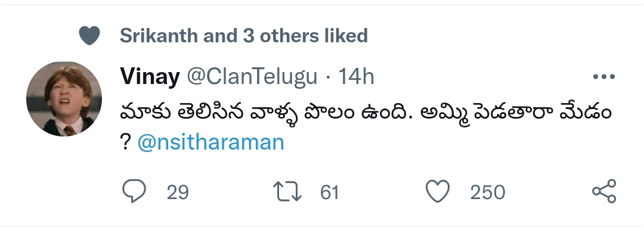Click the reply speech bubble icon
The height and width of the screenshot is (236, 644).
coord(134,191)
